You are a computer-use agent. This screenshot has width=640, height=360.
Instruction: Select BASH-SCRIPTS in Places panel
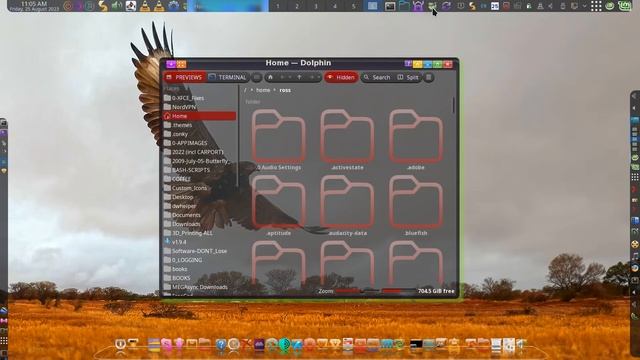coord(200,170)
